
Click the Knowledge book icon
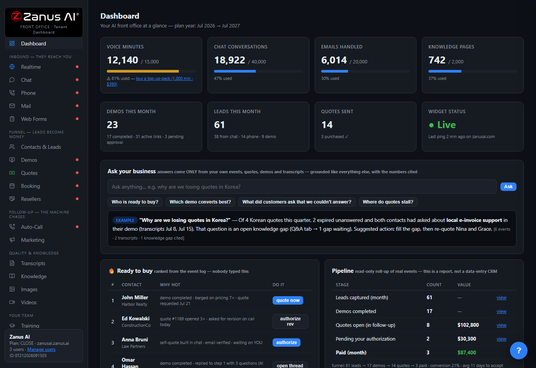coord(12,276)
